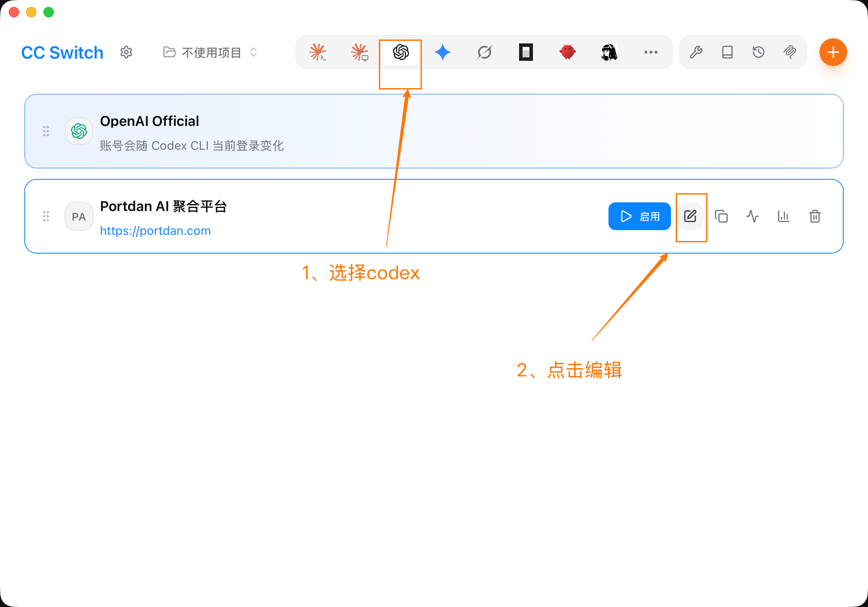Select the slashed-circle app tab

point(484,52)
